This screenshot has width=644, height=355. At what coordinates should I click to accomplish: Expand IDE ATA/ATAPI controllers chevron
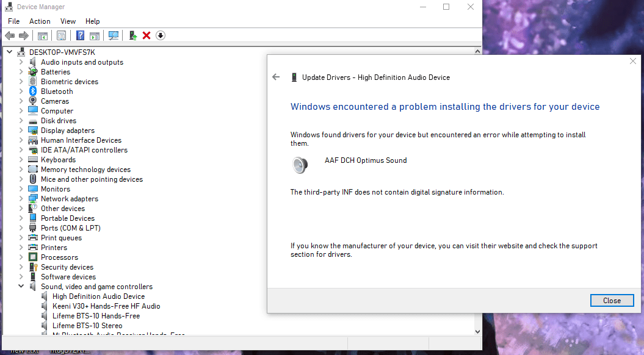coord(21,150)
